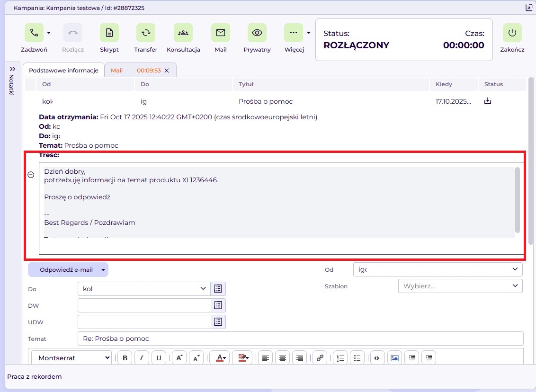Open the Więcej menu button
The width and height of the screenshot is (536, 392).
pyautogui.click(x=294, y=33)
